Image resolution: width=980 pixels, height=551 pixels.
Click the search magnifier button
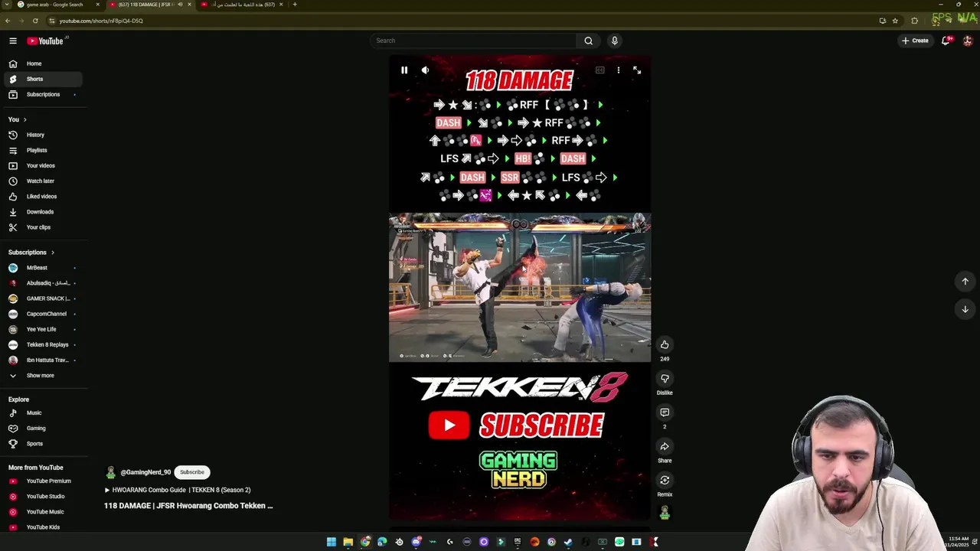pos(588,41)
